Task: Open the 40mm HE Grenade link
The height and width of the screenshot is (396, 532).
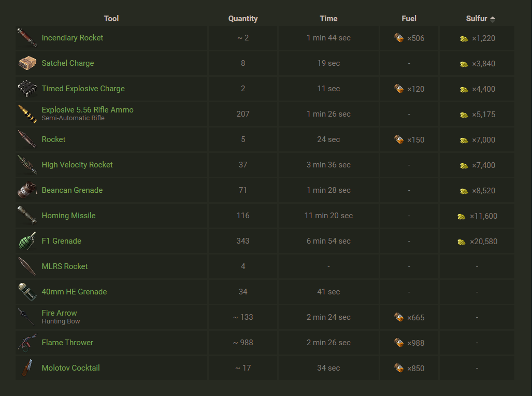Action: point(74,292)
